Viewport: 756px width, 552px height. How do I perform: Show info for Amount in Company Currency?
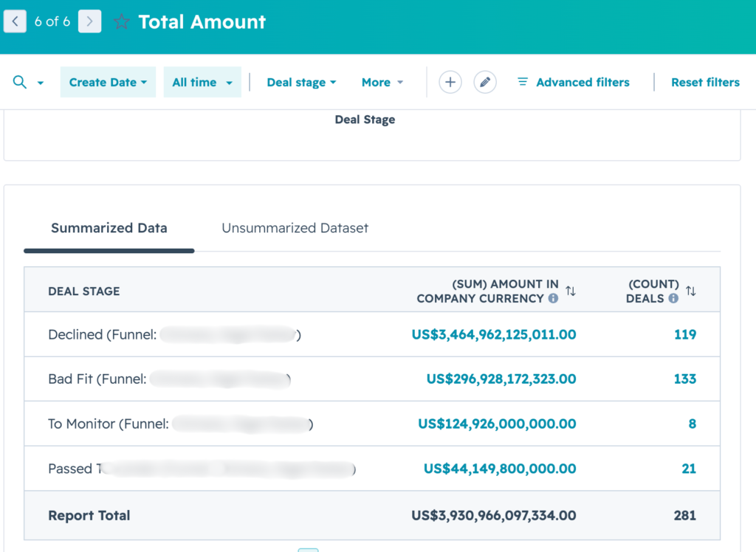(553, 298)
